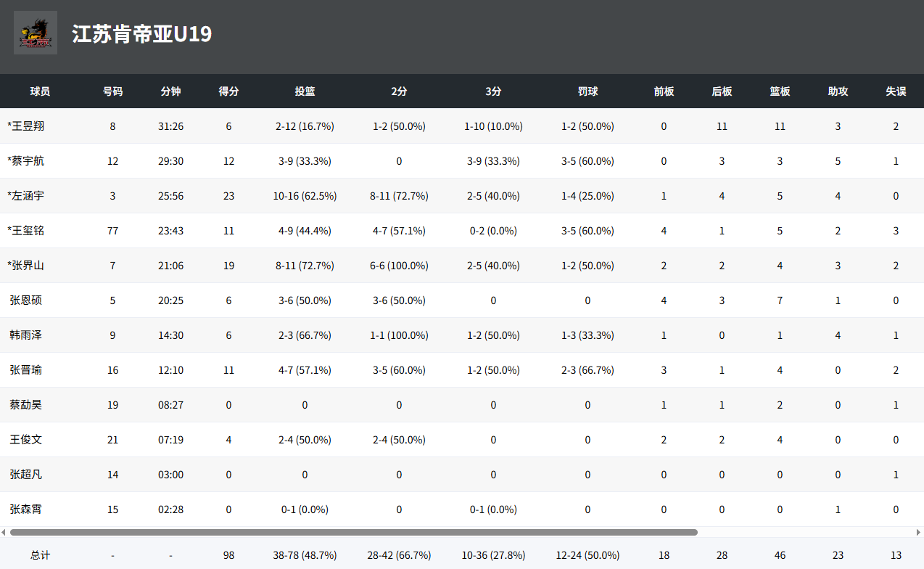Image resolution: width=924 pixels, height=569 pixels.
Task: Click the horizontal scrollbar left arrow
Action: (x=4, y=532)
